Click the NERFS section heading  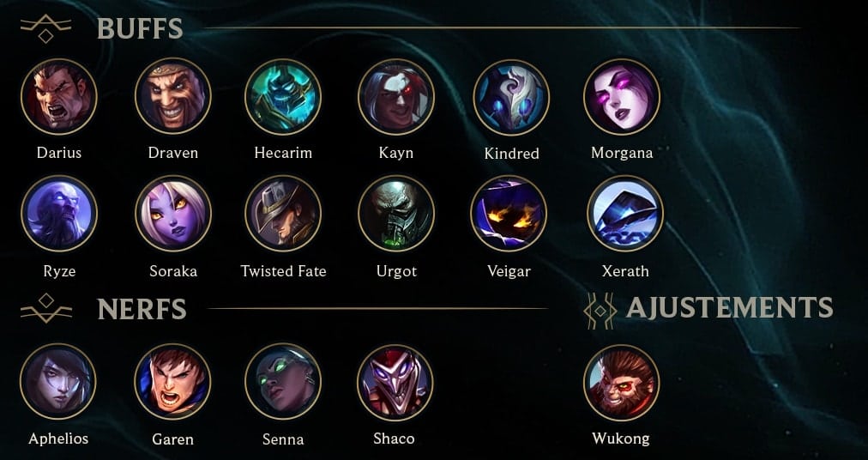142,309
